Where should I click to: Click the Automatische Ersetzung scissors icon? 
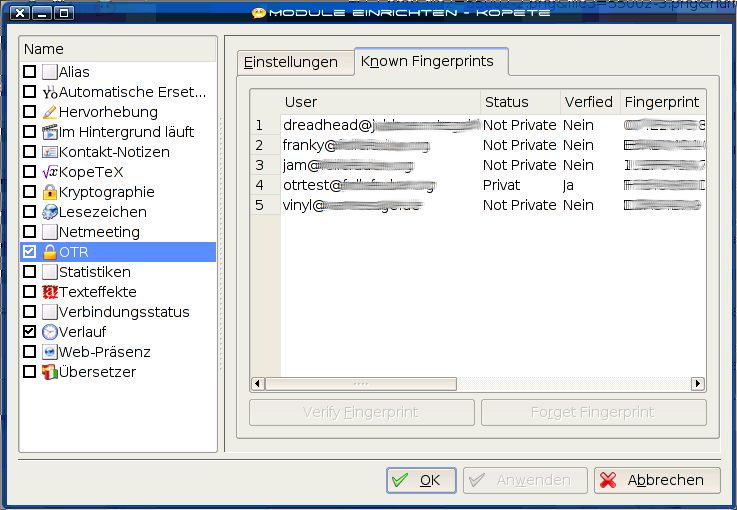tap(49, 92)
